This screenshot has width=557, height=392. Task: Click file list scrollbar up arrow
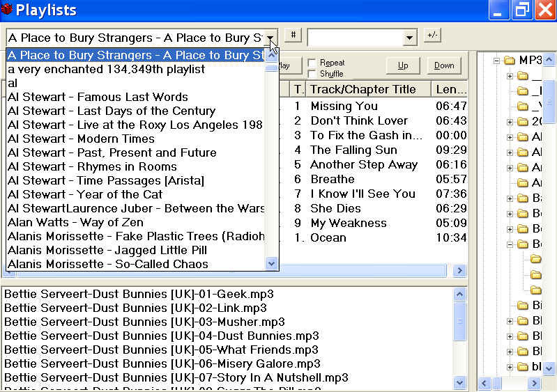[x=459, y=295]
